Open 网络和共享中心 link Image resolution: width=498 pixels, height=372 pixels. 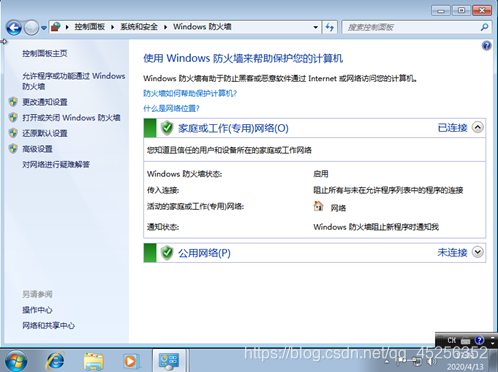[x=48, y=325]
